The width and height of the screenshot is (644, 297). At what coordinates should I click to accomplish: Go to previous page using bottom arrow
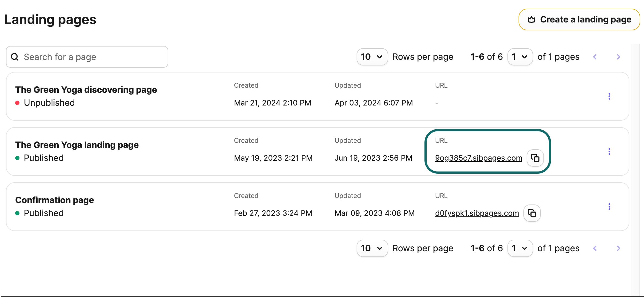click(x=595, y=248)
